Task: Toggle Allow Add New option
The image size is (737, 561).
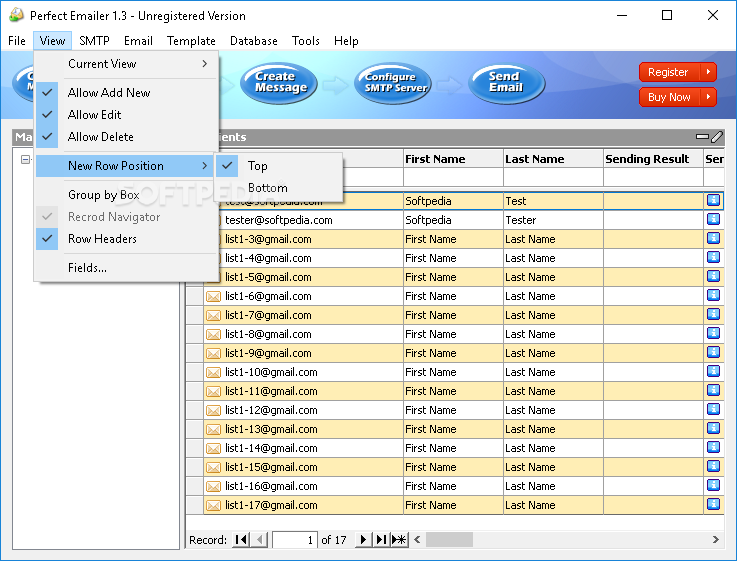Action: [126, 93]
